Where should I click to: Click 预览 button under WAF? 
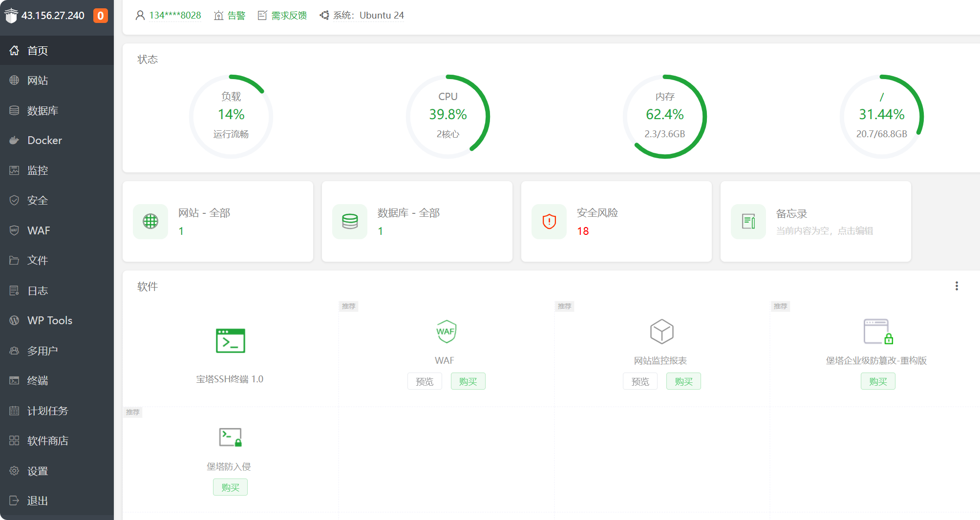425,381
